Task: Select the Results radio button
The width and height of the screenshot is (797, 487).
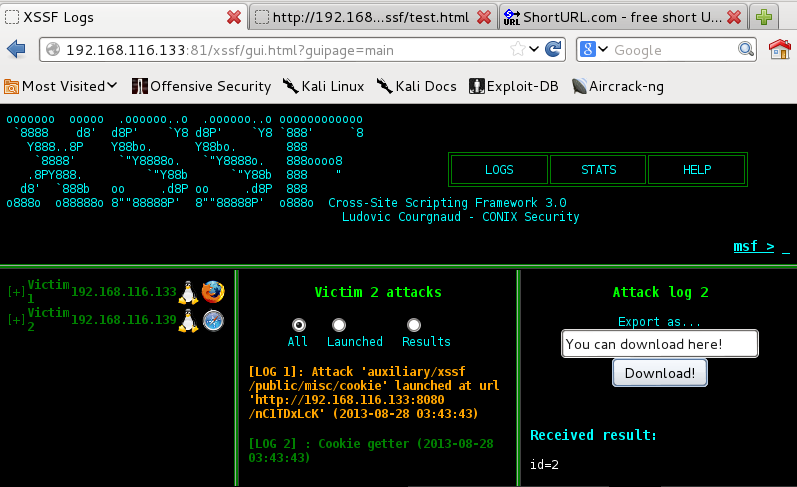Action: pos(414,325)
